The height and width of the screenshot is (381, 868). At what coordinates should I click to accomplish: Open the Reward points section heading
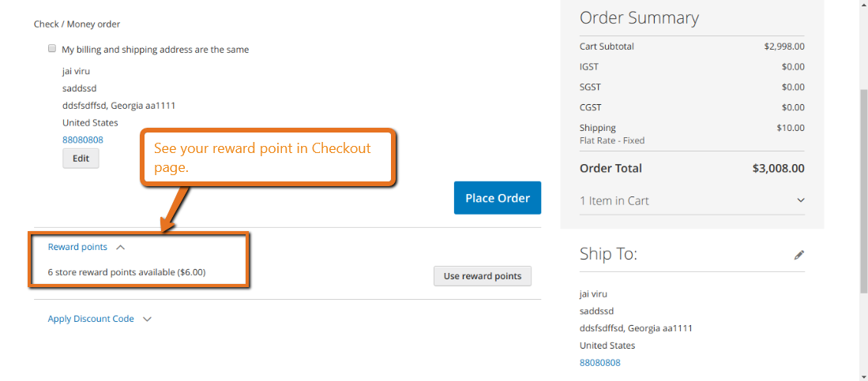point(77,247)
